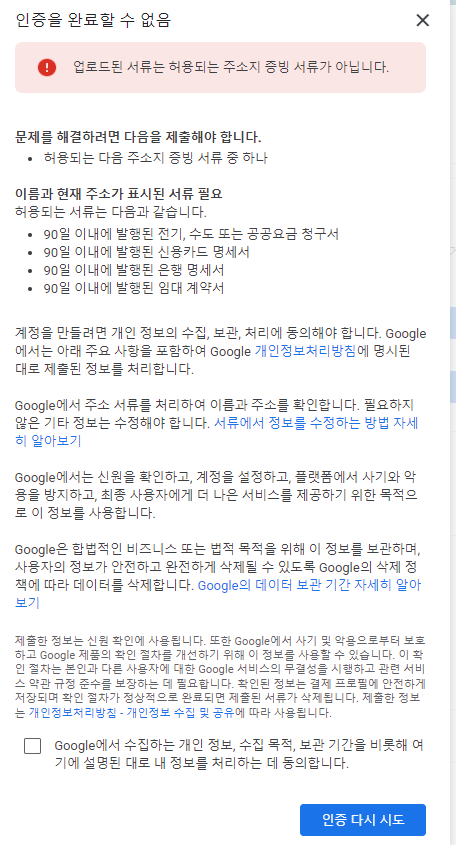The height and width of the screenshot is (845, 456).
Task: Click bullet 허용되는 다음 주소지 증빙 서류 중 하나
Action: pyautogui.click(x=156, y=158)
